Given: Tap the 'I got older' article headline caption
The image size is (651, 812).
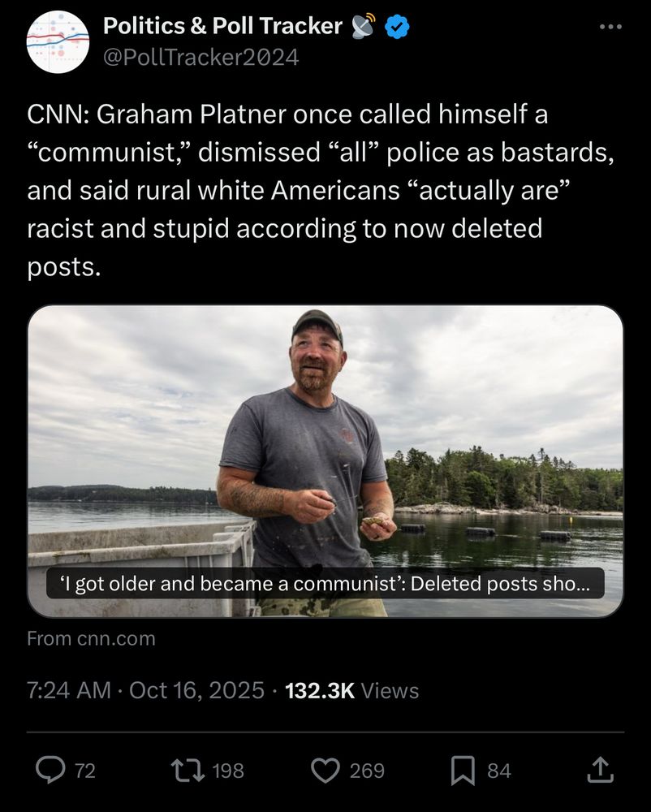Looking at the screenshot, I should pyautogui.click(x=325, y=583).
